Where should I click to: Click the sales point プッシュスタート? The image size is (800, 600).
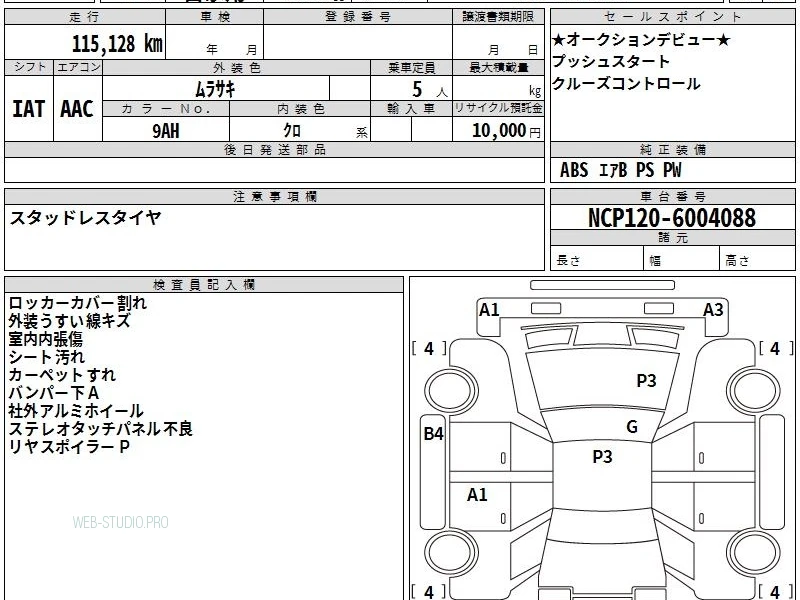tap(610, 61)
